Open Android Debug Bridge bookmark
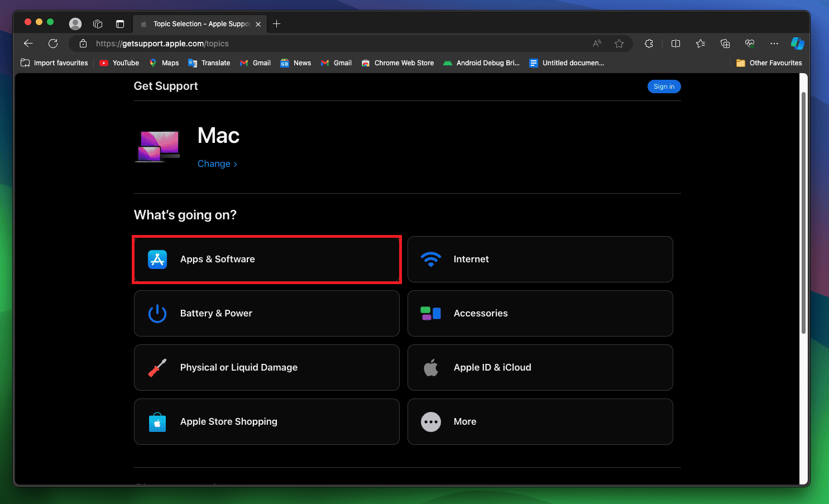 [481, 63]
